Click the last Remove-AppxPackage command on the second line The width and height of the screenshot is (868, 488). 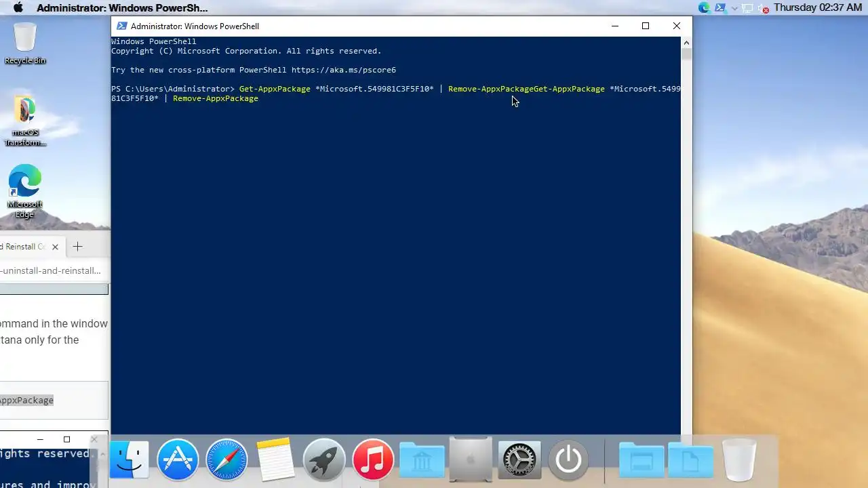click(216, 98)
